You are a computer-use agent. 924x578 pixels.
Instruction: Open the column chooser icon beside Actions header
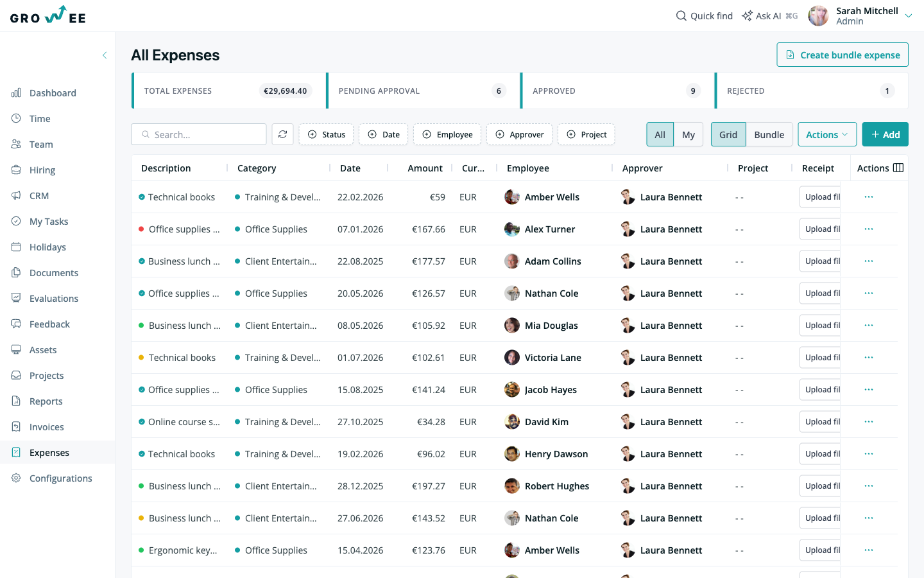click(x=898, y=168)
